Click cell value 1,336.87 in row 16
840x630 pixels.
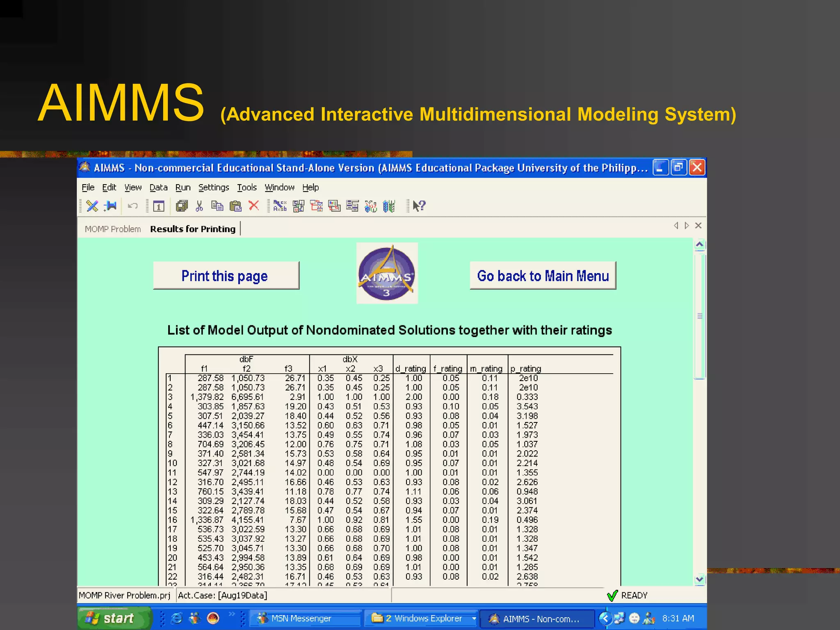(207, 520)
